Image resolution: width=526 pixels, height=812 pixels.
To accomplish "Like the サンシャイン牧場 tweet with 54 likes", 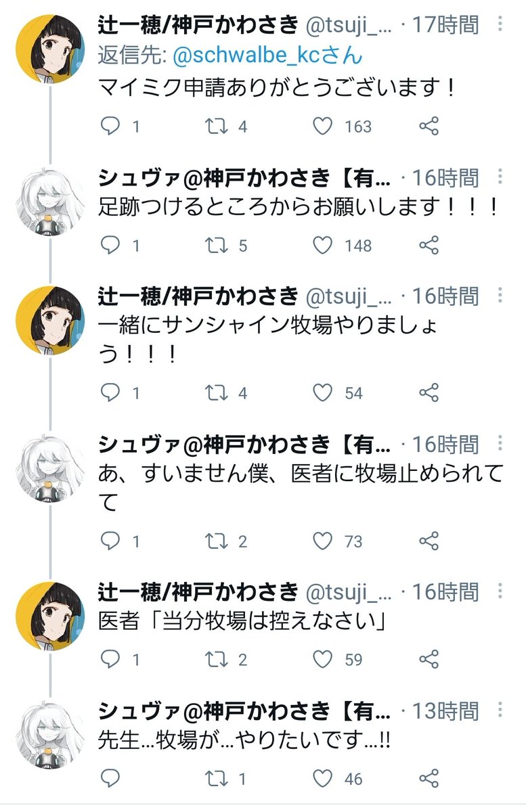I will click(x=324, y=392).
